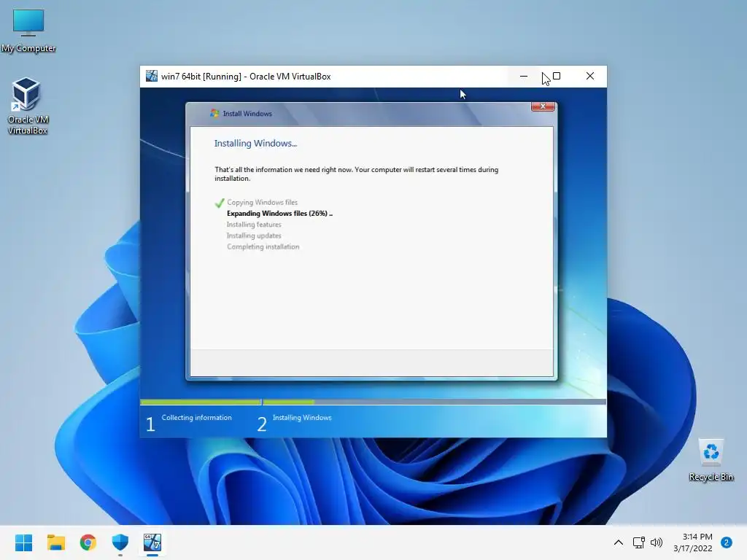Click the 'Completing installation' step text
Viewport: 747px width, 560px height.
click(263, 246)
